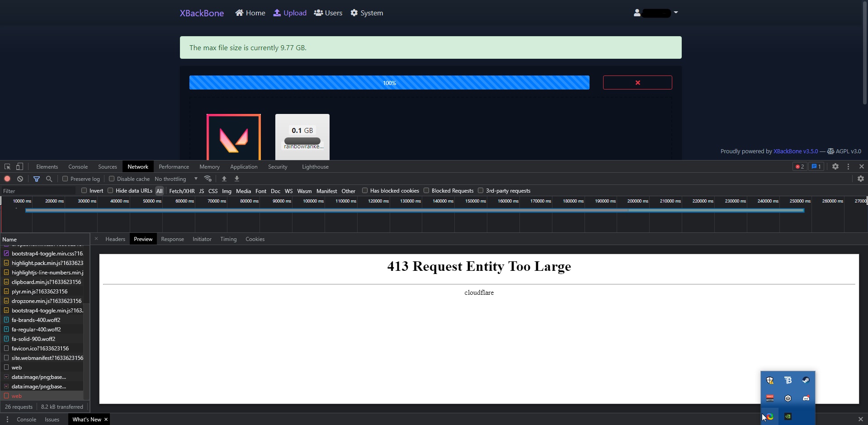This screenshot has height=425, width=868.
Task: Open Discord from the system tray
Action: coord(806,398)
